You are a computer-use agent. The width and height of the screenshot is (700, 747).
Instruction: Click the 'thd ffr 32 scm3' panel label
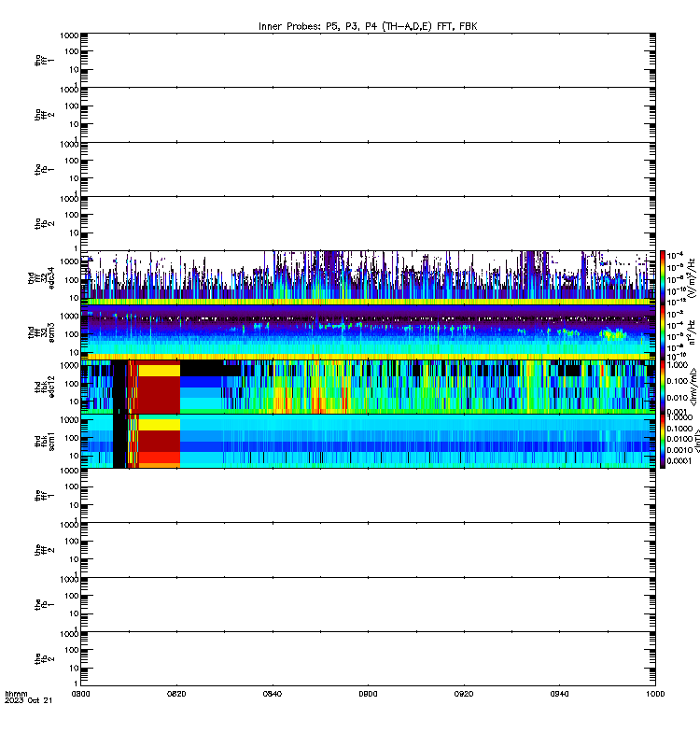[x=41, y=332]
